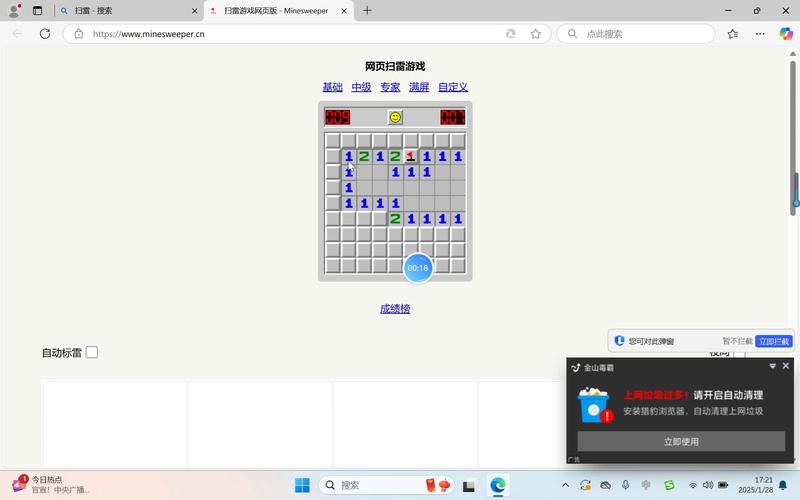Open notification bell on taskbar
The height and width of the screenshot is (500, 800).
[x=783, y=485]
